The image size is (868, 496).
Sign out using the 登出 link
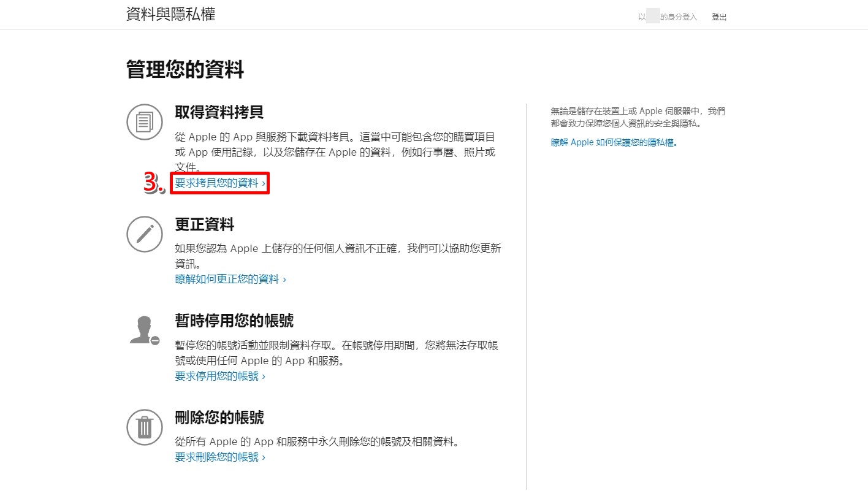click(x=719, y=17)
